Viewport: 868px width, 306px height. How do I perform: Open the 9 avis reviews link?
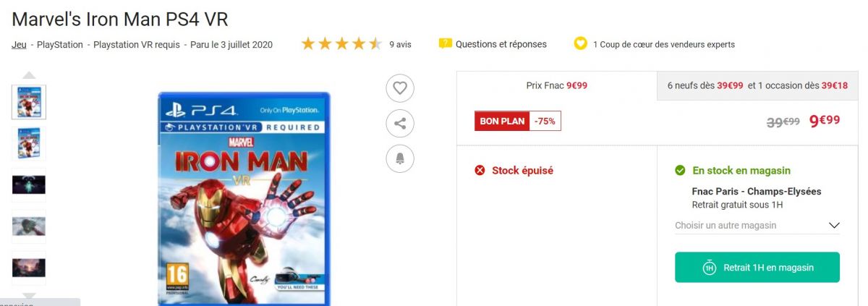point(400,44)
